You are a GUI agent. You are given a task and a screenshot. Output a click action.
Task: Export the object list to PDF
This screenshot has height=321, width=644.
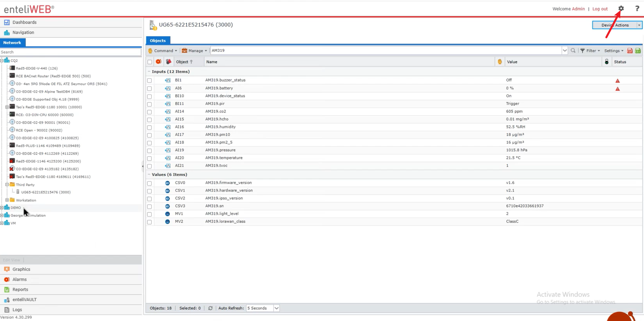630,51
